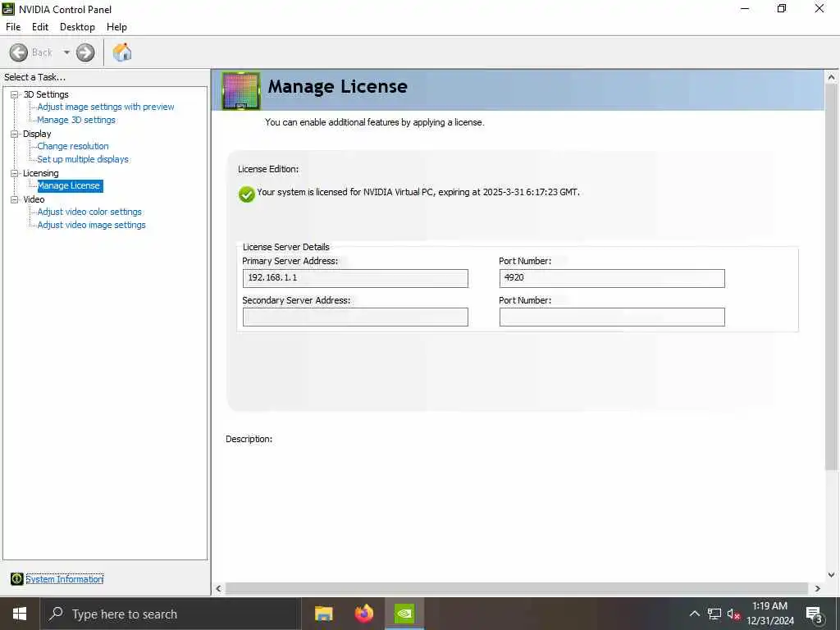Open Adjust image settings with preview

(106, 107)
